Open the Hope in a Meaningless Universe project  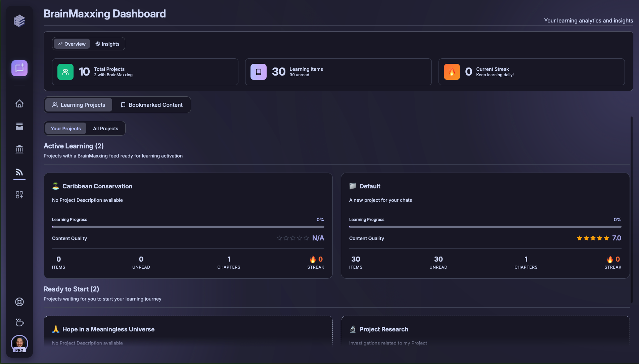[188, 329]
